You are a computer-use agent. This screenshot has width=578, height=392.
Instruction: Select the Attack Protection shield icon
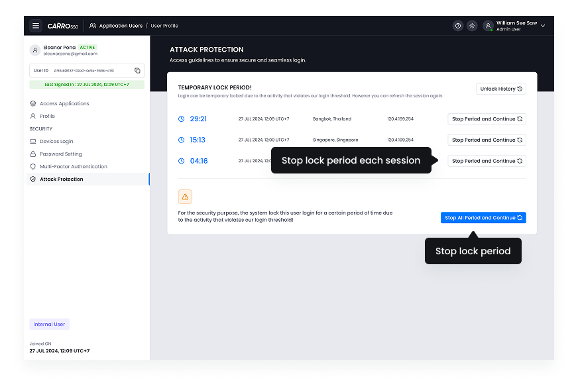[33, 179]
